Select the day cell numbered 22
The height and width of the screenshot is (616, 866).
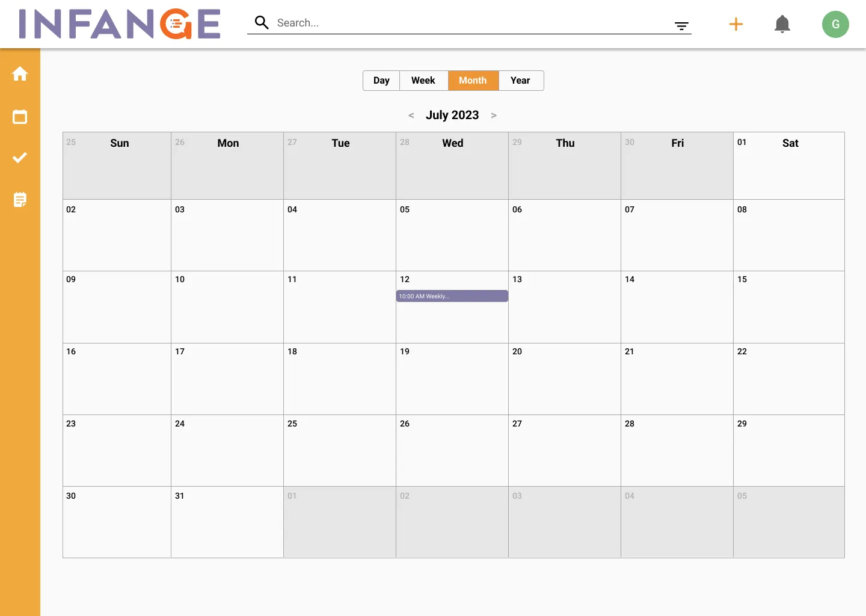789,379
